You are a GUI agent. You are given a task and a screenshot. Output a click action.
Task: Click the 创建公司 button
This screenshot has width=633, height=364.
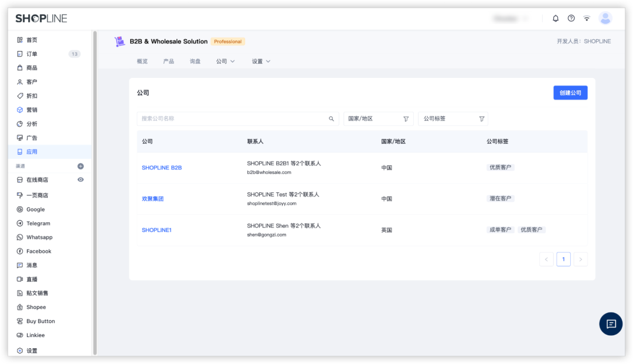[x=570, y=93]
